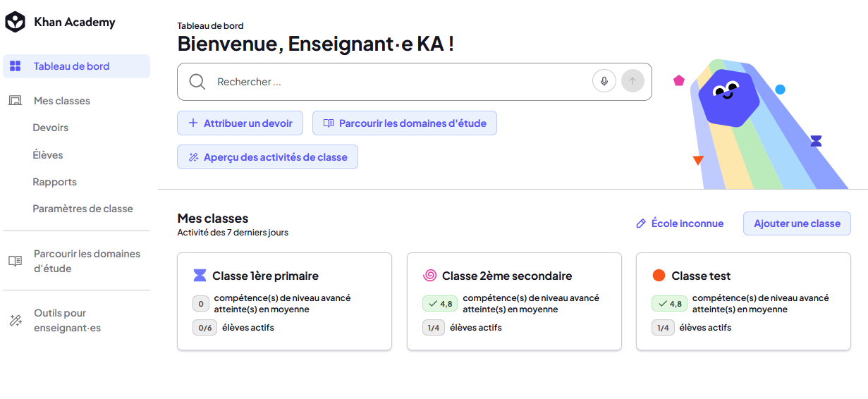
Task: Click the Bienvenue, Enseignant·e KA heading
Action: 315,44
